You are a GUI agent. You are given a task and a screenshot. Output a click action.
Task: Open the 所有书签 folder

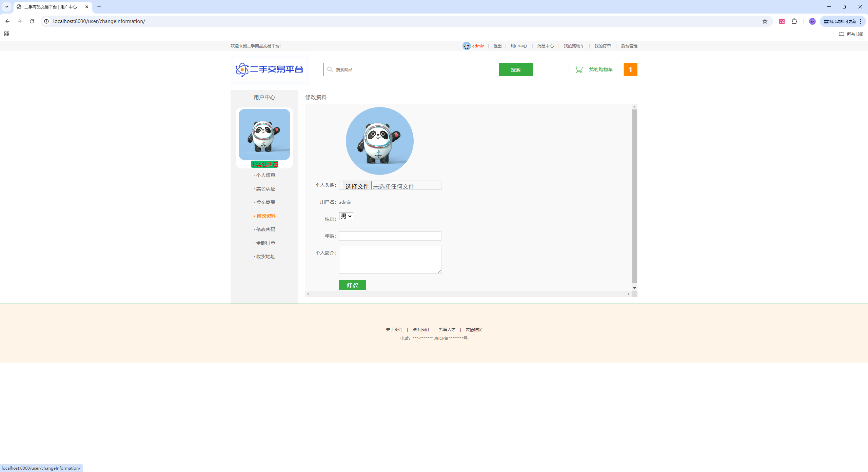coord(851,34)
